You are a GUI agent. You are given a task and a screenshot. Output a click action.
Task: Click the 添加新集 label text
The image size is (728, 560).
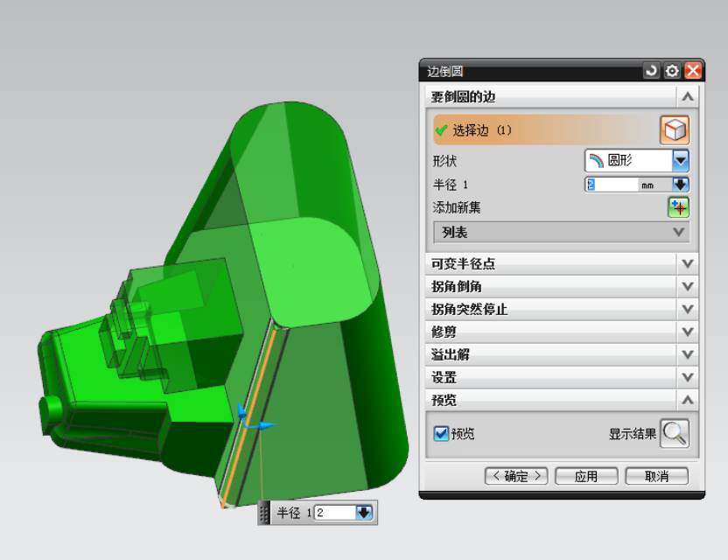pos(457,207)
